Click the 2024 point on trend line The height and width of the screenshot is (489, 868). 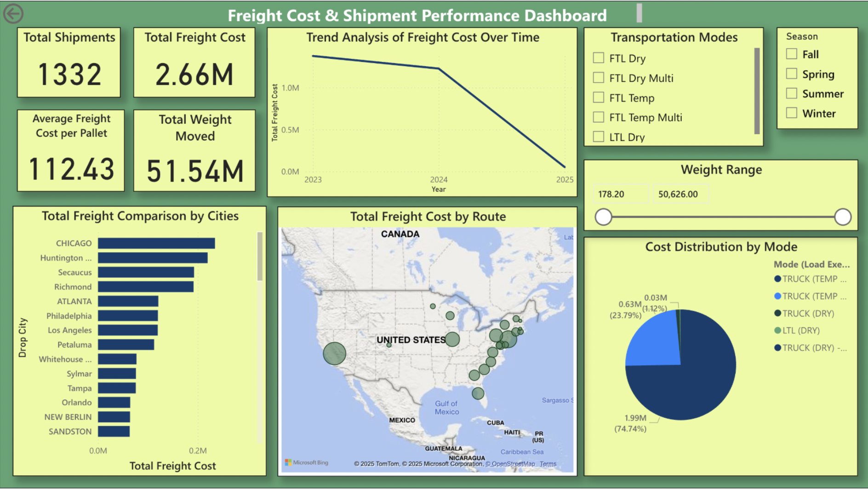click(x=439, y=68)
